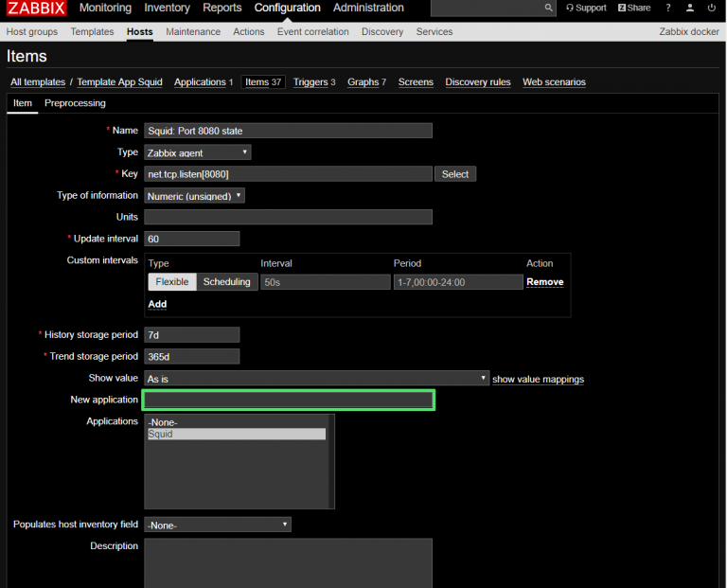Open the Screens link
727x588 pixels.
click(x=416, y=82)
